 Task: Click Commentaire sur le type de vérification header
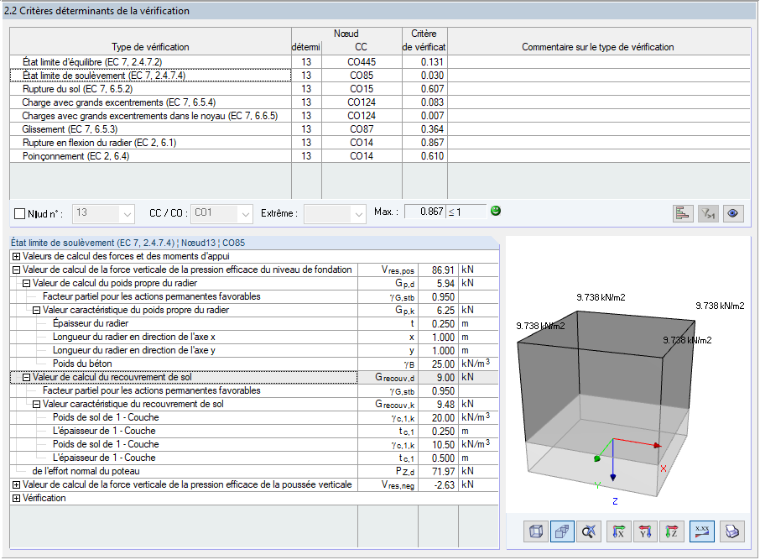click(x=598, y=41)
